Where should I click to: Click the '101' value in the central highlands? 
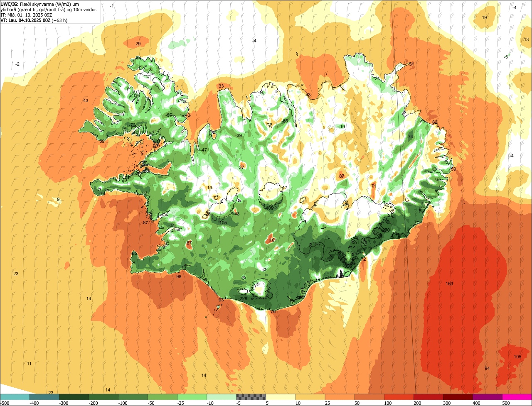click(x=273, y=240)
